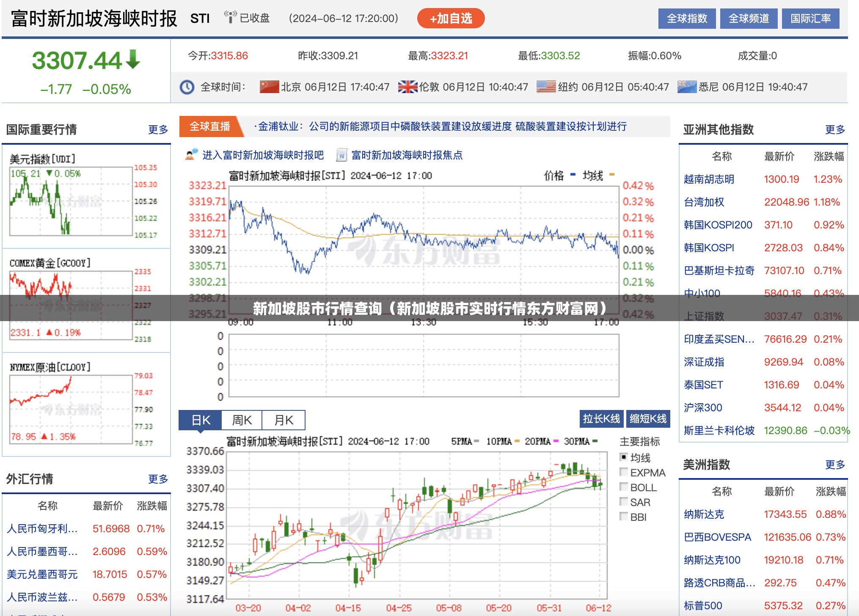
Task: Click the 拉长K线 button
Action: [x=601, y=419]
